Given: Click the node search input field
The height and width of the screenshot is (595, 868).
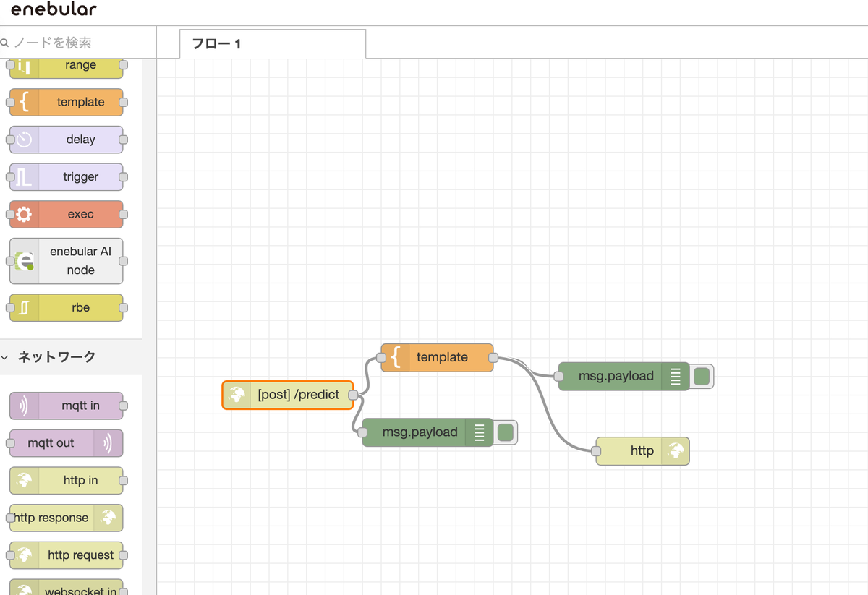Looking at the screenshot, I should click(78, 43).
